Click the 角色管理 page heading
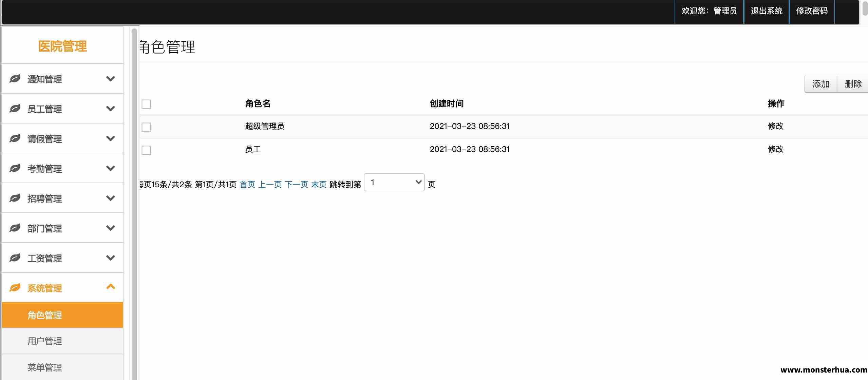The width and height of the screenshot is (868, 380). 167,47
